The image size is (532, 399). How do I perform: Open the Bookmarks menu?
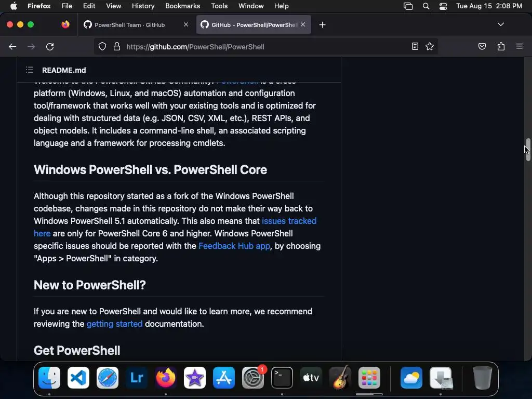182,6
